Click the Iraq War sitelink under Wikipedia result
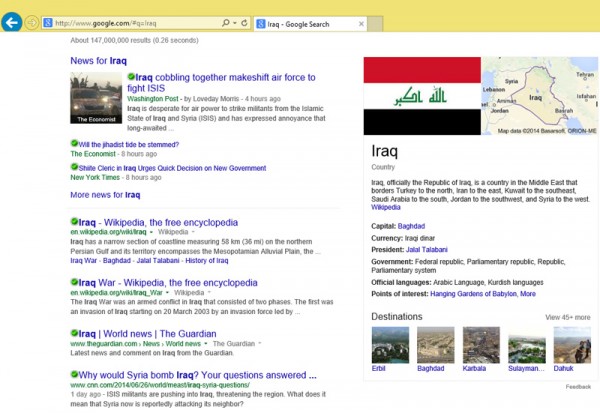Viewport: 600px width, 413px height. point(84,261)
